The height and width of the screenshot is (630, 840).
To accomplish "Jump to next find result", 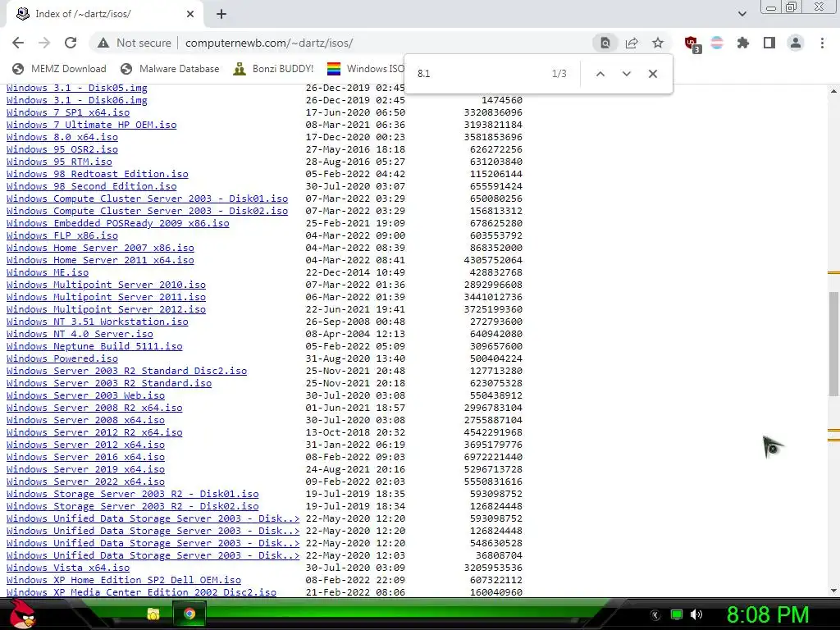I will click(x=627, y=74).
